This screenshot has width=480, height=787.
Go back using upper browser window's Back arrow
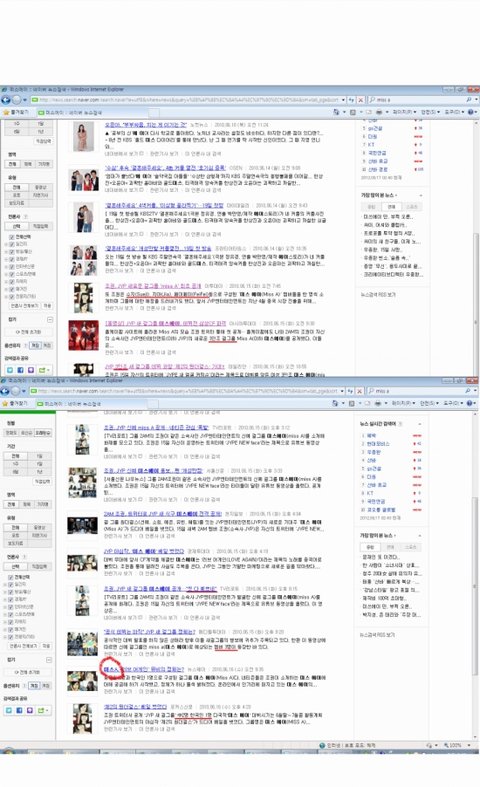[6, 100]
